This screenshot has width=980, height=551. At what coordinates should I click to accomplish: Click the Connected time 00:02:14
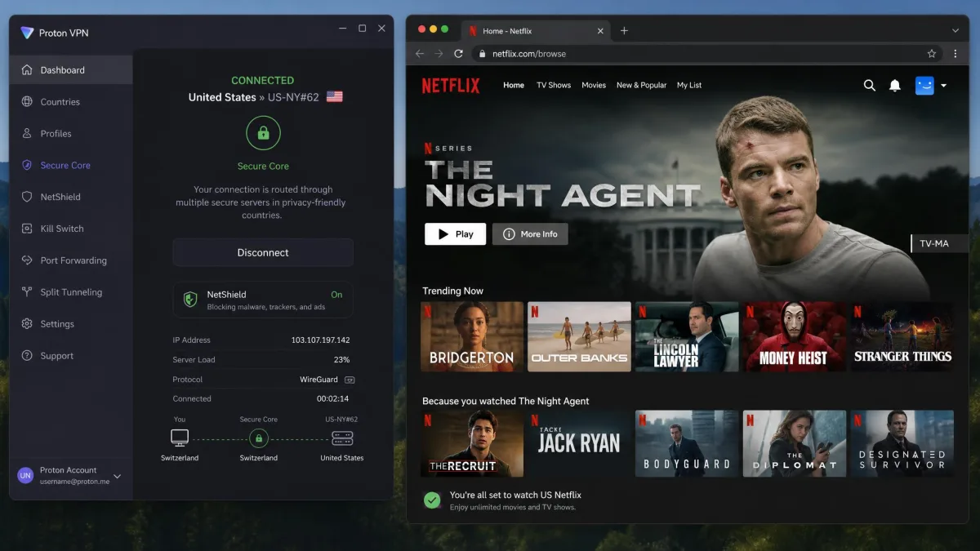[x=333, y=399]
